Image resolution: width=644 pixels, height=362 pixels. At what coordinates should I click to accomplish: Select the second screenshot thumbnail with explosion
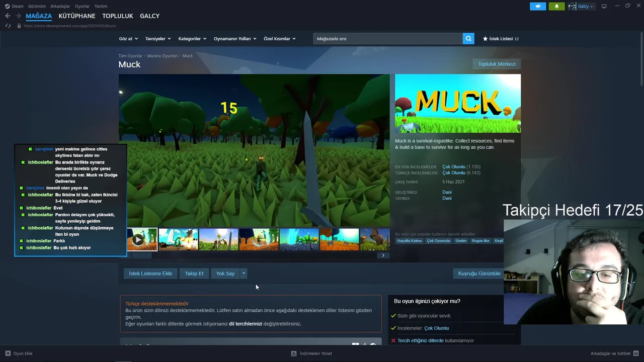click(x=179, y=239)
